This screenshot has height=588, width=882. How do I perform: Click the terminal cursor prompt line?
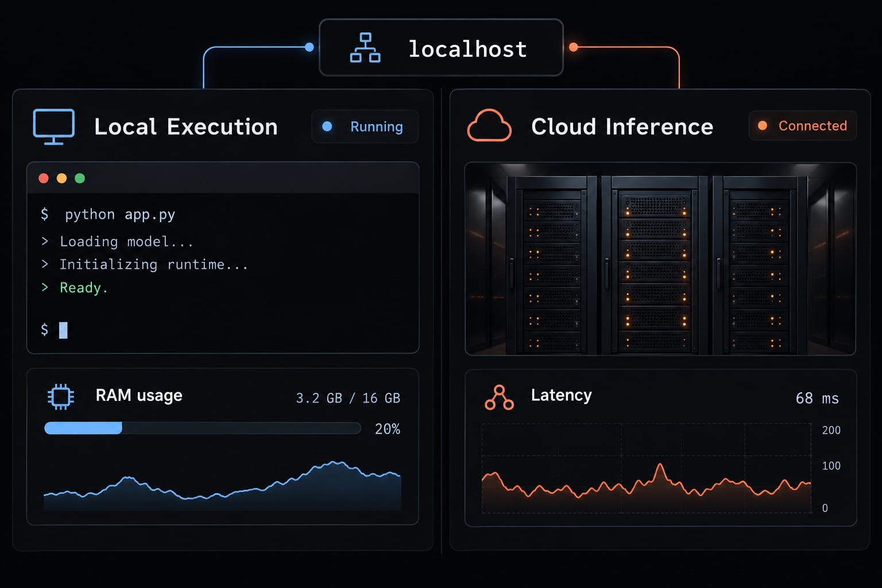(x=54, y=330)
